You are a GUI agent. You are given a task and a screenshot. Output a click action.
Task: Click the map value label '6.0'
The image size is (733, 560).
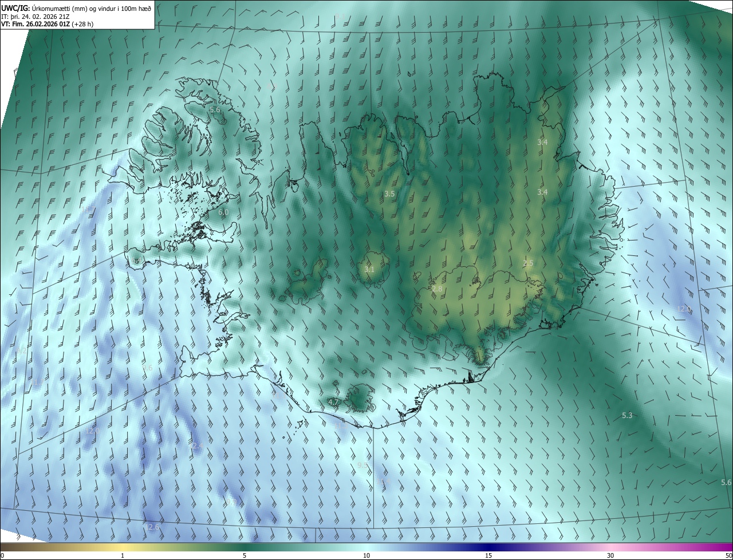(x=223, y=212)
